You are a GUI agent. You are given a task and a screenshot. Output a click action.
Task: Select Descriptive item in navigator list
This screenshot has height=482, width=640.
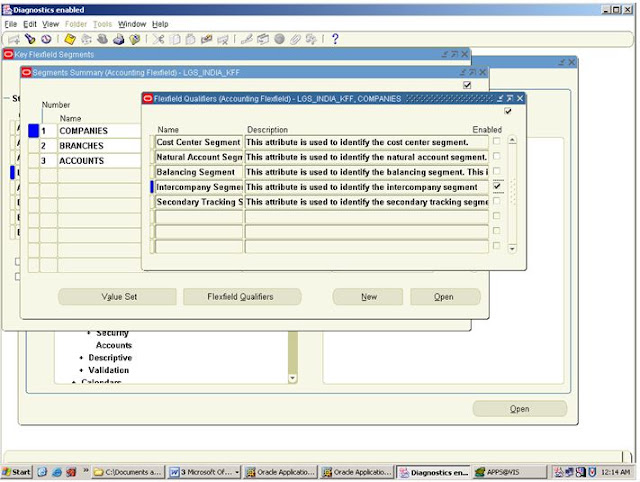pos(110,358)
